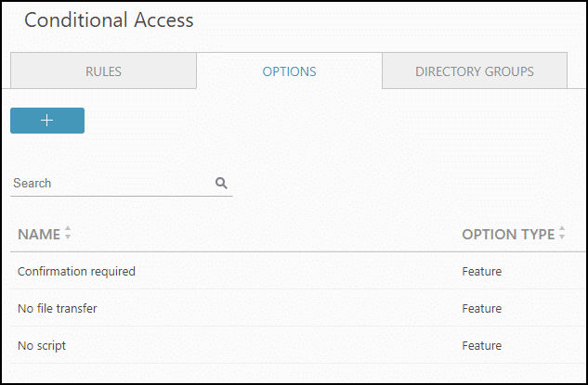Viewport: 588px width, 385px height.
Task: Click the plus icon to add an option
Action: [x=47, y=121]
